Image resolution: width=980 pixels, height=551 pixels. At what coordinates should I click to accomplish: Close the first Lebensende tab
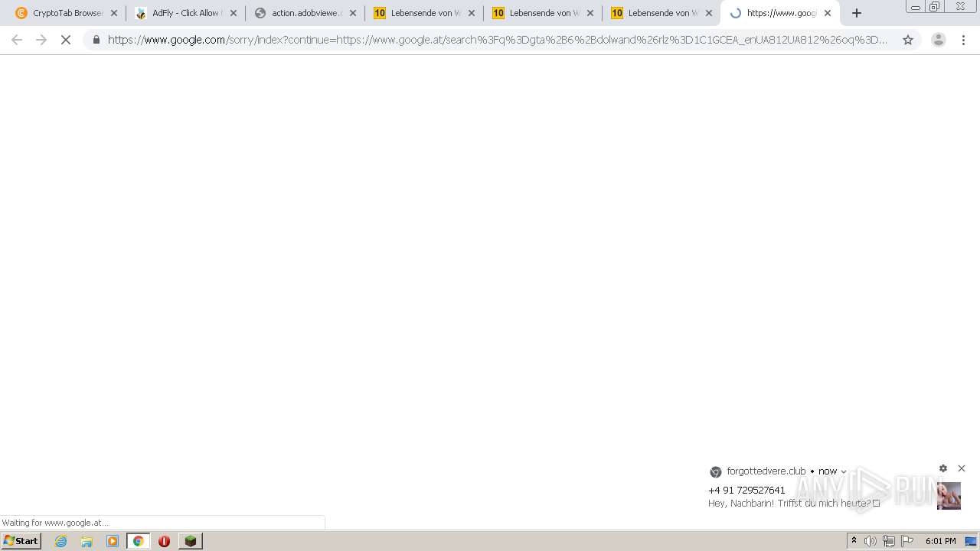[472, 13]
